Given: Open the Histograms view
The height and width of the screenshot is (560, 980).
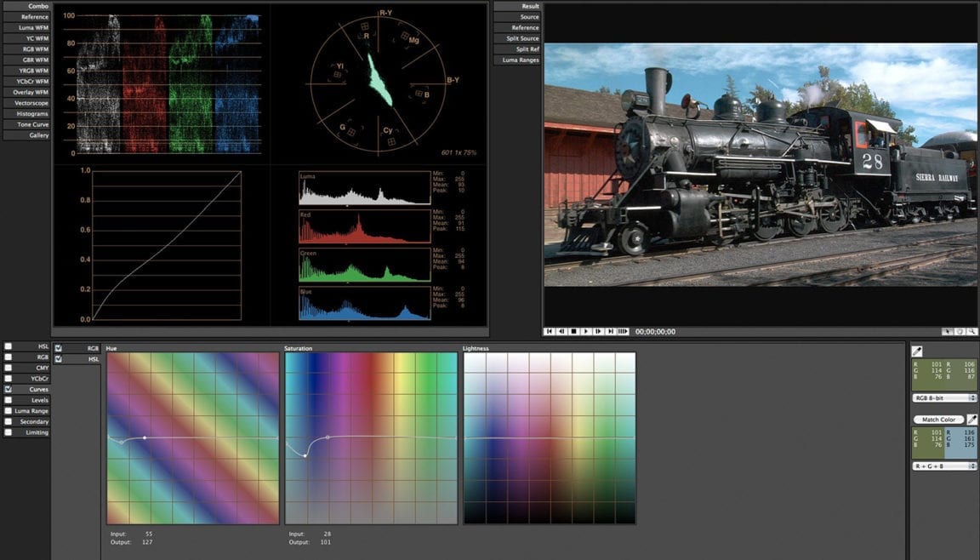Looking at the screenshot, I should point(26,114).
